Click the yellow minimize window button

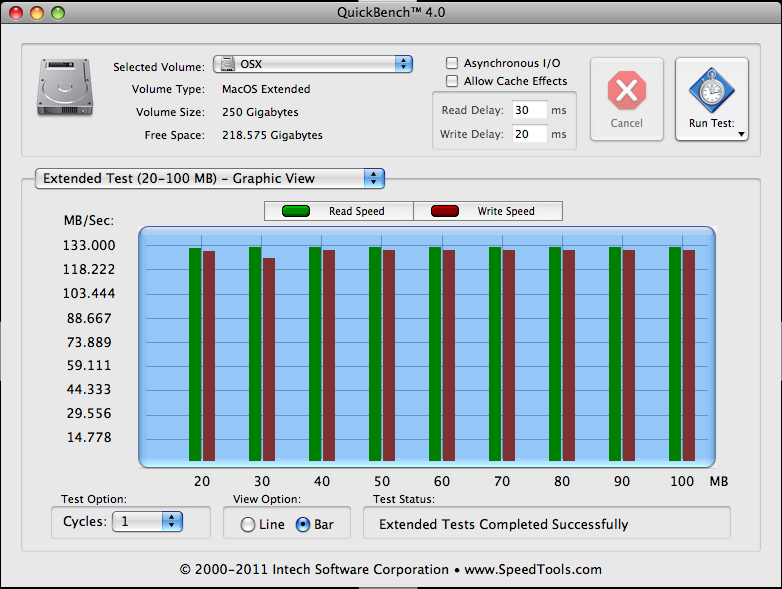click(37, 13)
